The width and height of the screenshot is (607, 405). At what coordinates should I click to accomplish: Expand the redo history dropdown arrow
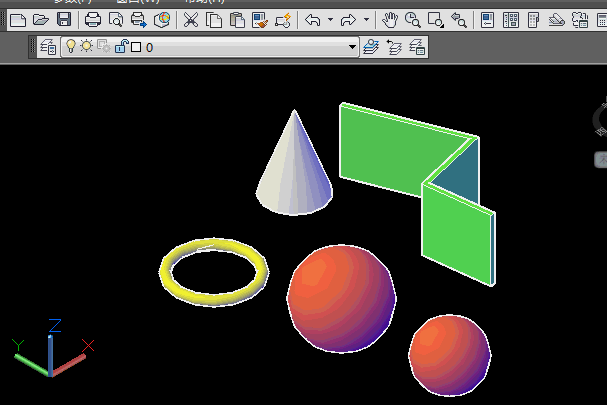tap(366, 19)
